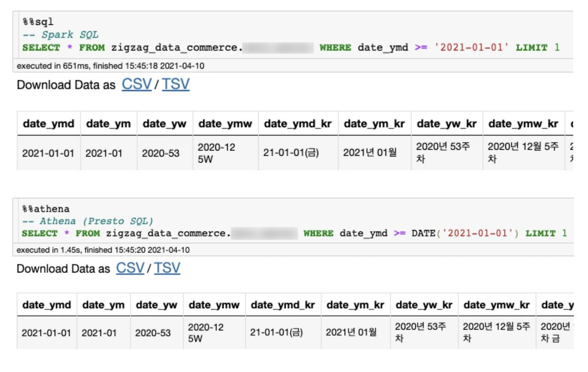Select the '2021년 01월' cell in Spark SQL results
Viewport: 588px width, 372px height.
pyautogui.click(x=374, y=153)
